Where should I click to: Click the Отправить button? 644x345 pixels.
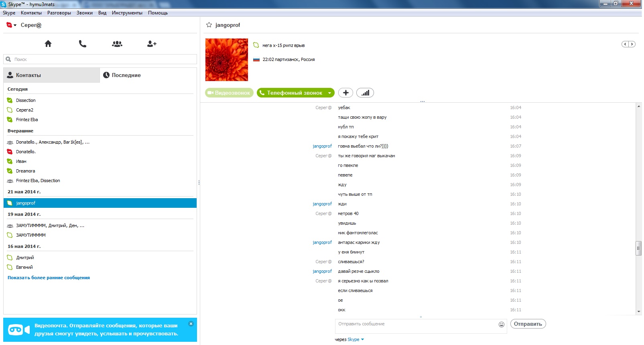pyautogui.click(x=528, y=324)
